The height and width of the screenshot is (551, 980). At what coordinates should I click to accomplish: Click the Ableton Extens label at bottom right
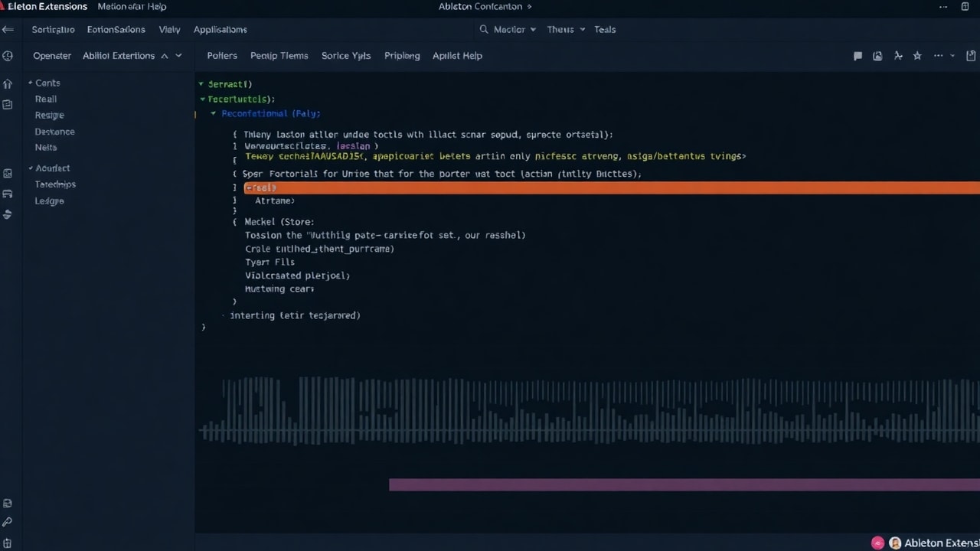[942, 543]
